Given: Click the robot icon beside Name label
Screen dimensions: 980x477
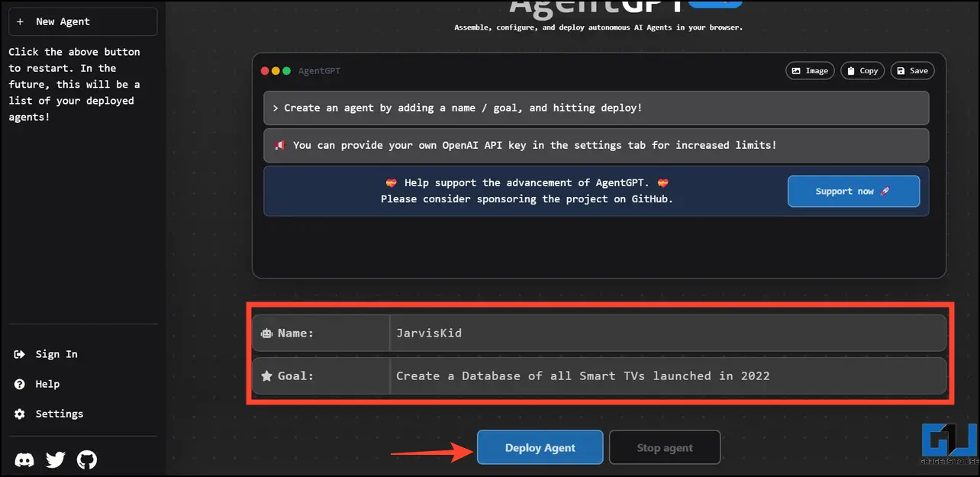Looking at the screenshot, I should pyautogui.click(x=266, y=333).
